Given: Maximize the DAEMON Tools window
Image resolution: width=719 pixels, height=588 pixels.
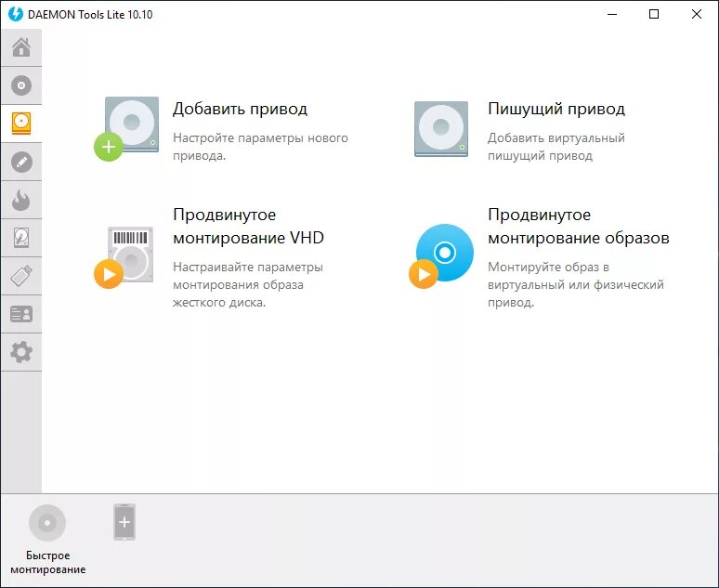Looking at the screenshot, I should point(654,14).
